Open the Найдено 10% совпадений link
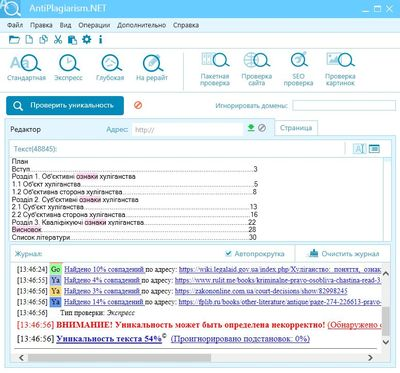This screenshot has width=400, height=373. tap(104, 269)
